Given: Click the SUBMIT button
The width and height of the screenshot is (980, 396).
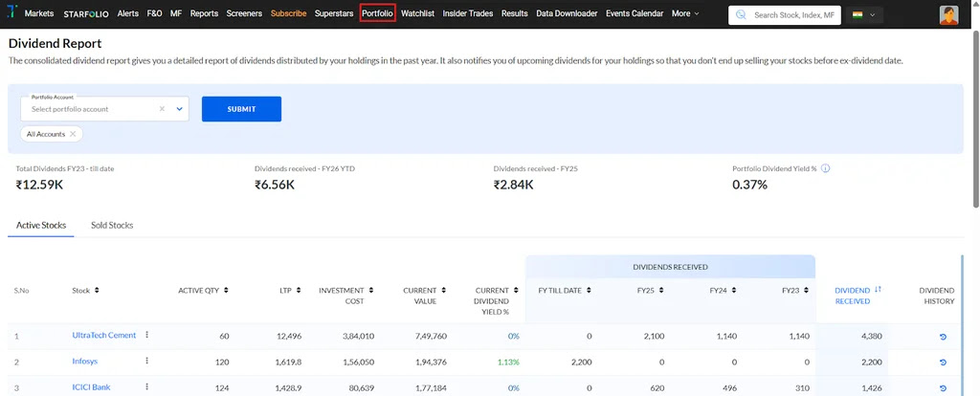Looking at the screenshot, I should click(241, 109).
